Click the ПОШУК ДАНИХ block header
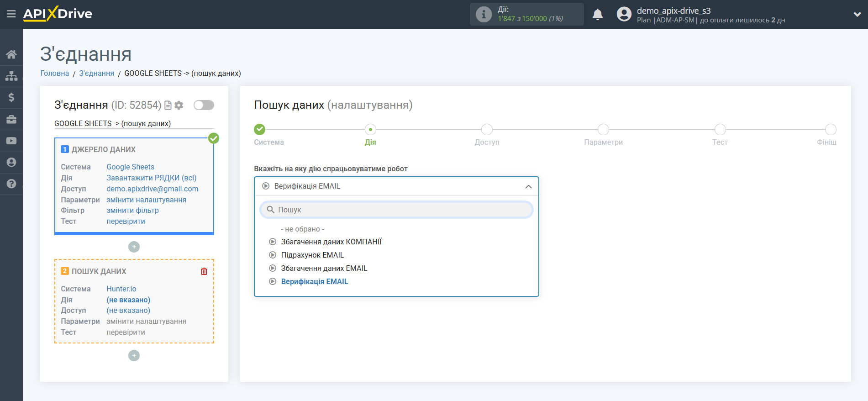Screen dimensions: 868x401 pos(99,271)
